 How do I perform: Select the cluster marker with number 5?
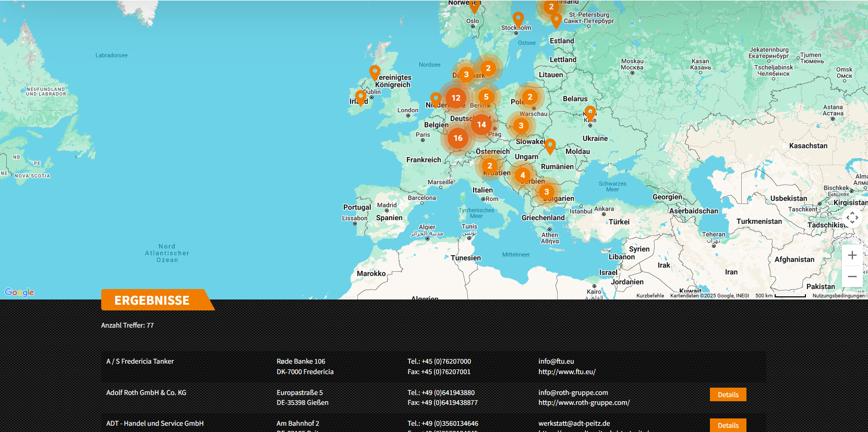[486, 97]
